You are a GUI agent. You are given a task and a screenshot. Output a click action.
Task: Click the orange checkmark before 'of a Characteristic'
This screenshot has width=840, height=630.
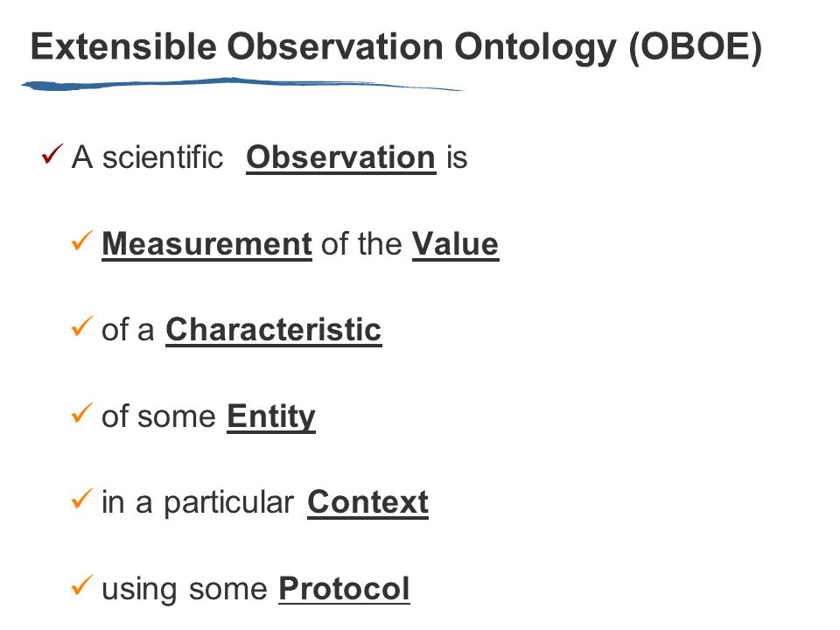click(x=82, y=326)
